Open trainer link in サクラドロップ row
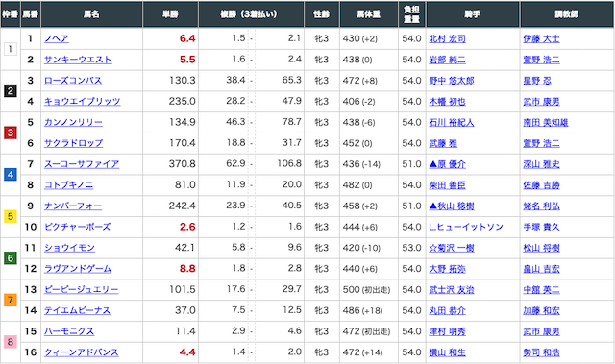This screenshot has width=615, height=364. pyautogui.click(x=541, y=143)
